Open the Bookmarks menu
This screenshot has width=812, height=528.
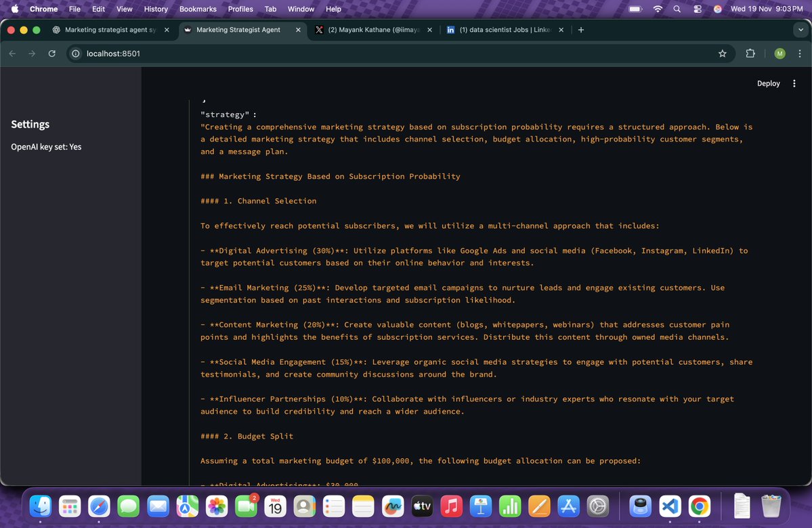pos(197,9)
